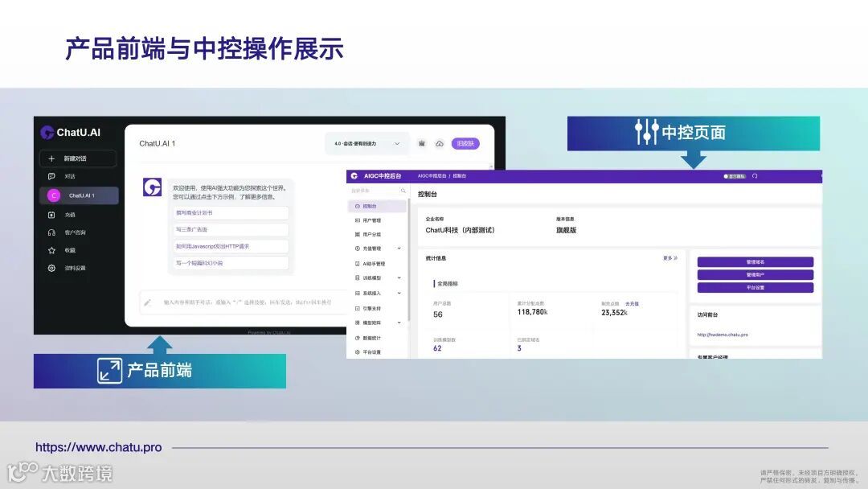Image resolution: width=868 pixels, height=489 pixels.
Task: Click the 系统接入 sidebar icon
Action: (358, 294)
